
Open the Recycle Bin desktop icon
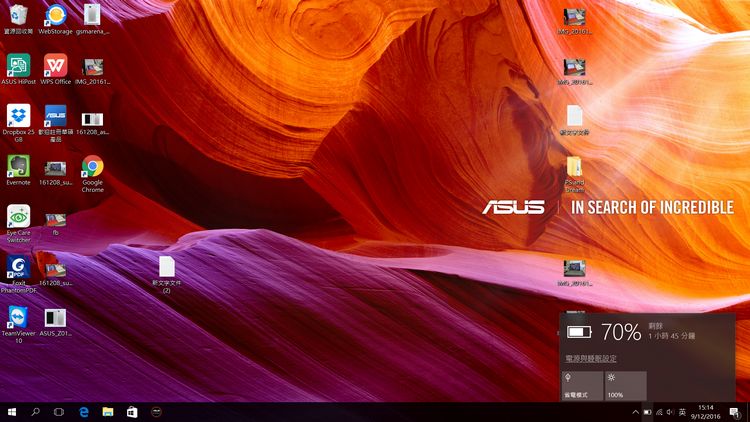[x=18, y=19]
